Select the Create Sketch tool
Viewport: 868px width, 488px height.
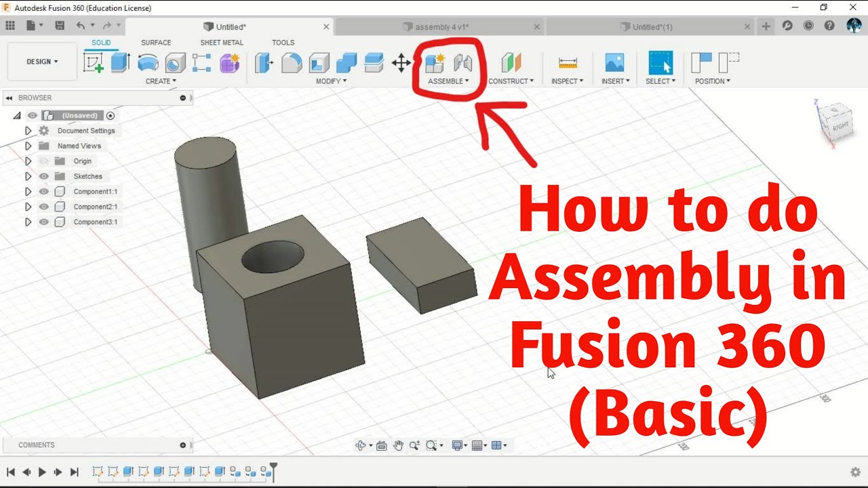94,62
